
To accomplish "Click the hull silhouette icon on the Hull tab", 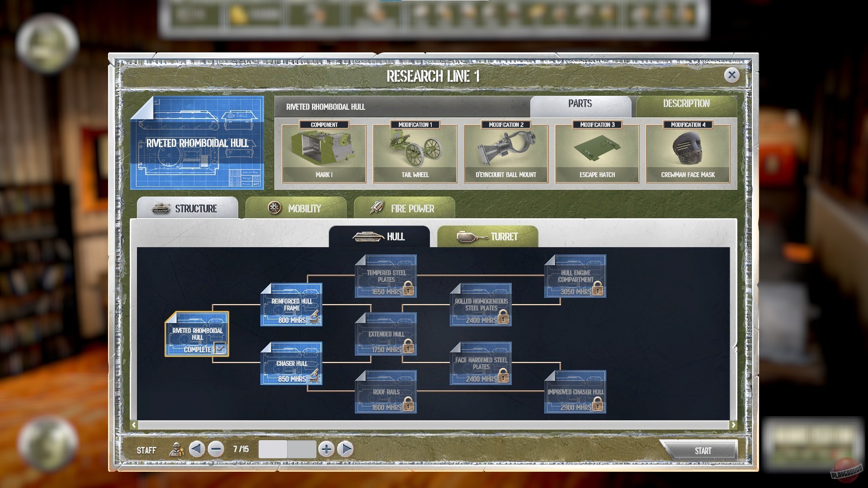I will coord(367,235).
